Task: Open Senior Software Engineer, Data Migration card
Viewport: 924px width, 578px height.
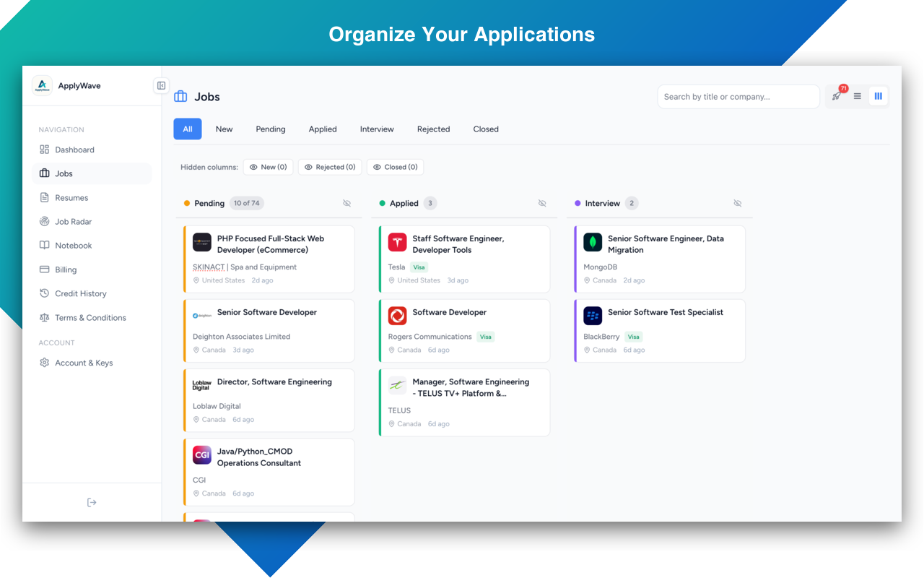Action: (660, 259)
